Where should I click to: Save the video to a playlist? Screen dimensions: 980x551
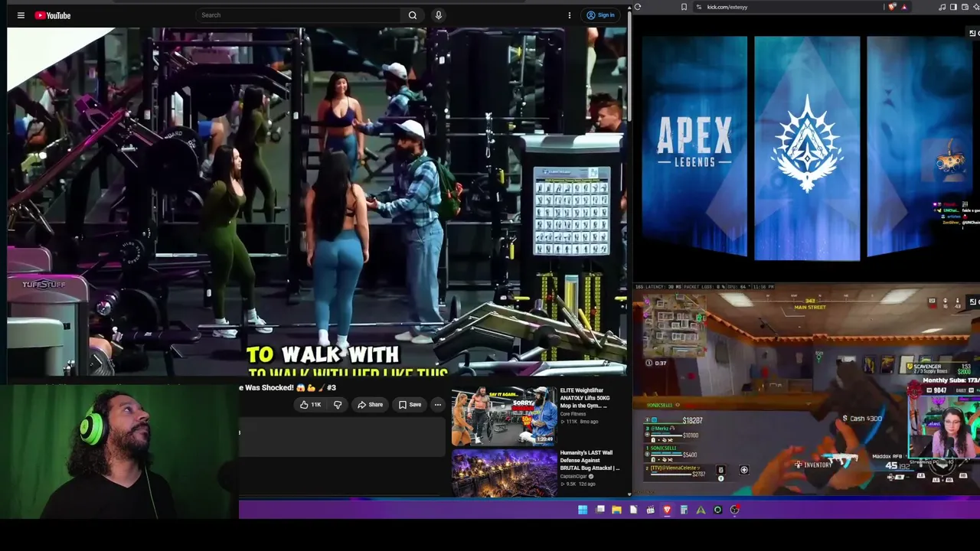pyautogui.click(x=410, y=405)
